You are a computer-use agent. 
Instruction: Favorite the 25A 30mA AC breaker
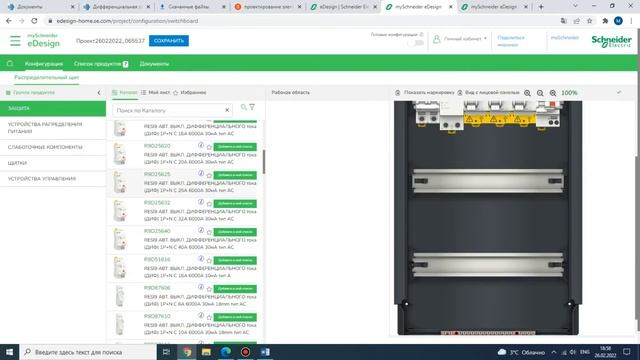tap(209, 176)
